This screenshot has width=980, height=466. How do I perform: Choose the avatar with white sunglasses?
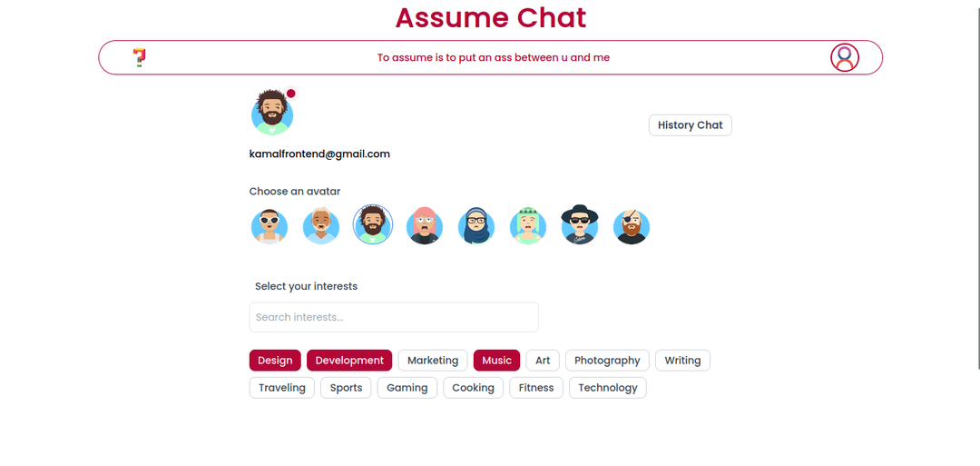tap(269, 225)
